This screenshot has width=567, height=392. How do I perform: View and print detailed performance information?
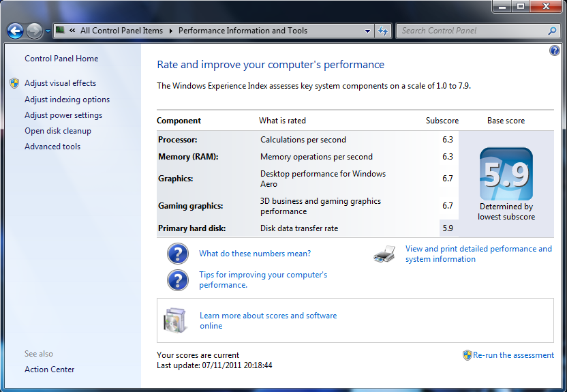click(478, 254)
